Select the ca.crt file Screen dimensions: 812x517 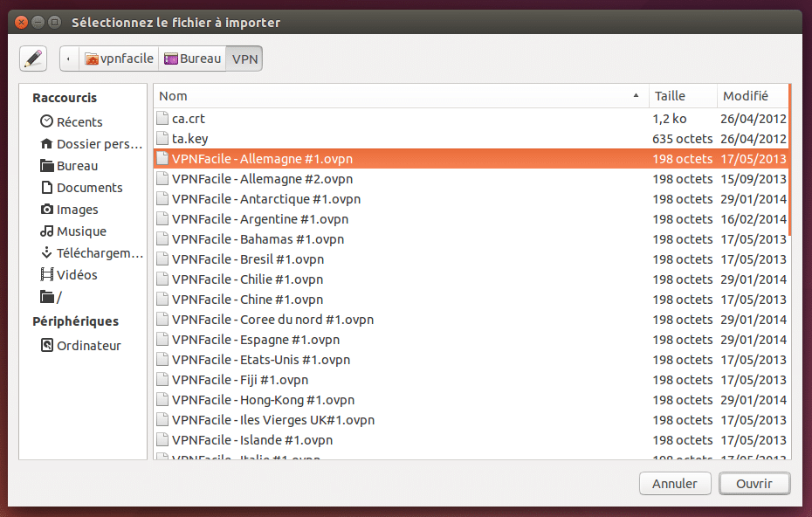(x=471, y=119)
